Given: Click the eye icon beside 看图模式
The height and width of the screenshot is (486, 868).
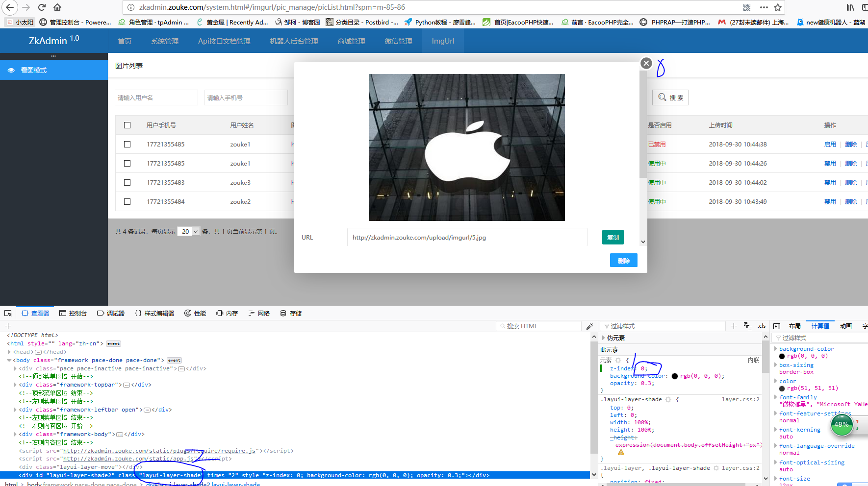Looking at the screenshot, I should [x=11, y=70].
